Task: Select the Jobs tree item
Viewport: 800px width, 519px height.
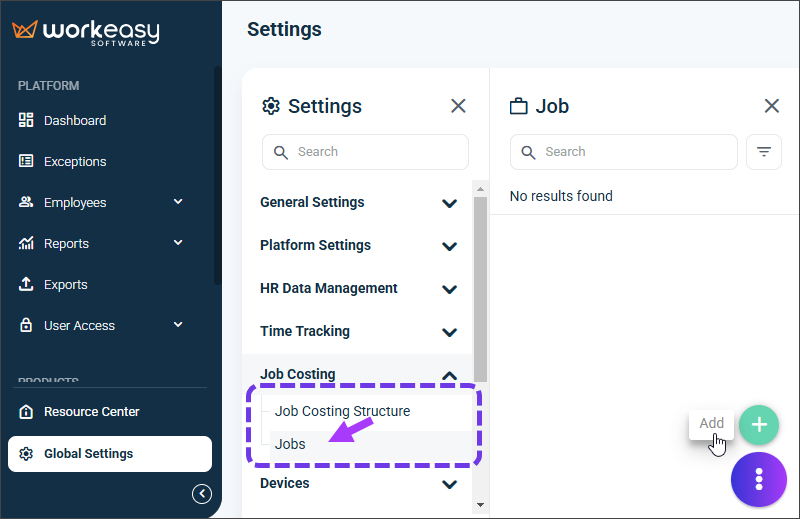Action: coord(290,444)
